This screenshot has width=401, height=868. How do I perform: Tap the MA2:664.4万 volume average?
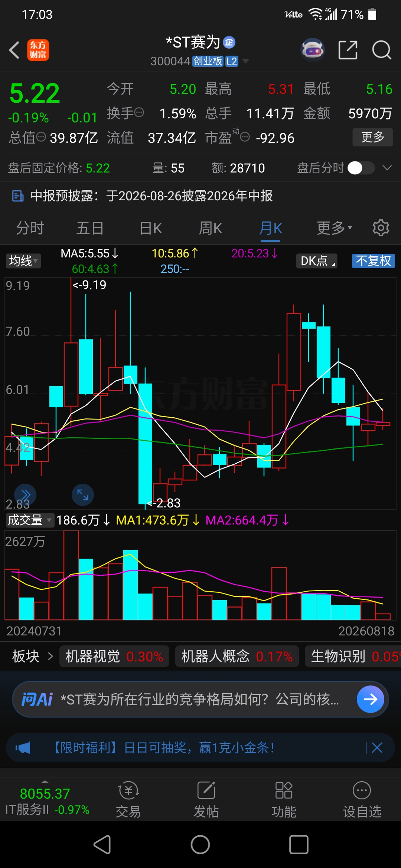point(247,520)
